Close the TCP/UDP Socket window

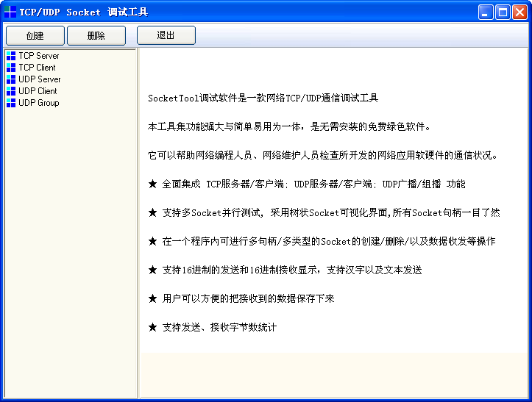(x=519, y=12)
